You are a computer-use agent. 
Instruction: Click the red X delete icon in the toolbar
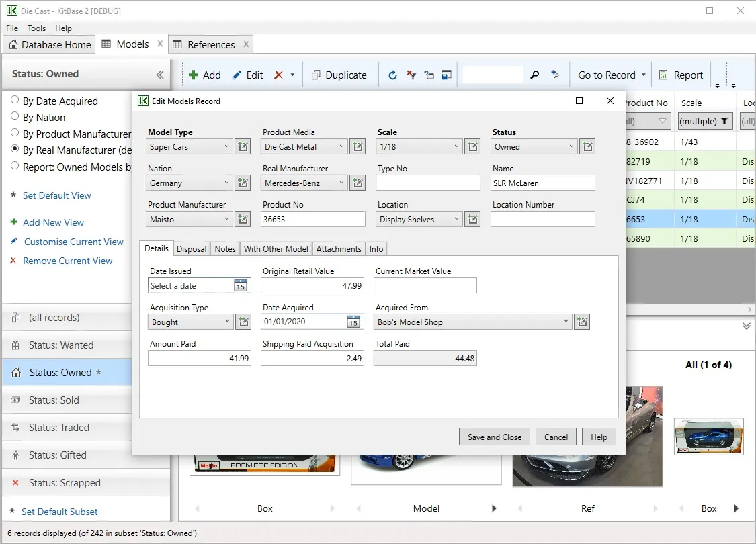[278, 75]
